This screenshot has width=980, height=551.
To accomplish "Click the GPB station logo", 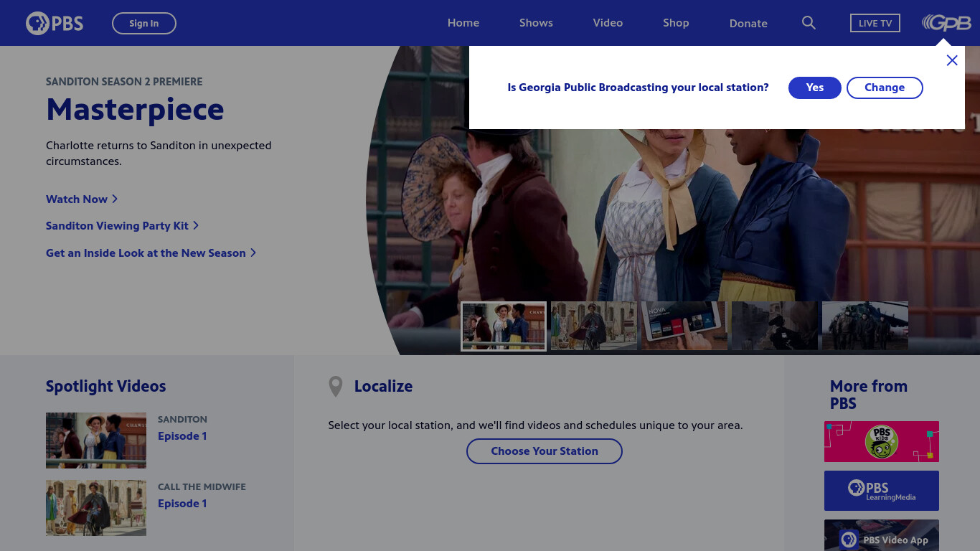I will tap(946, 23).
